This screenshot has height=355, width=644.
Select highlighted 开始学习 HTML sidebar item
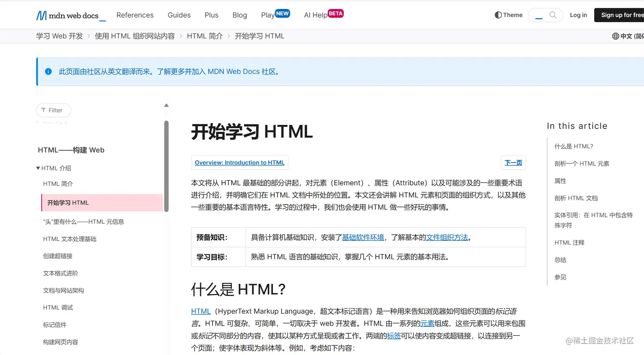click(102, 202)
